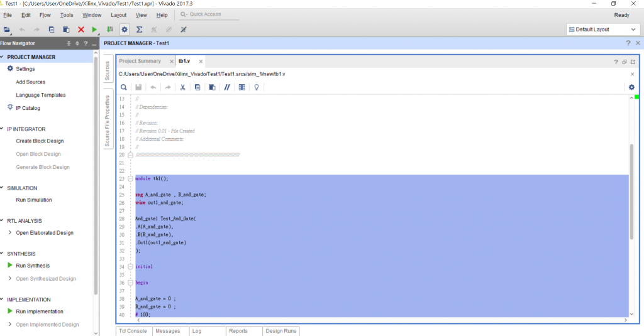Collapse the IP INTEGRATOR section

coord(2,128)
